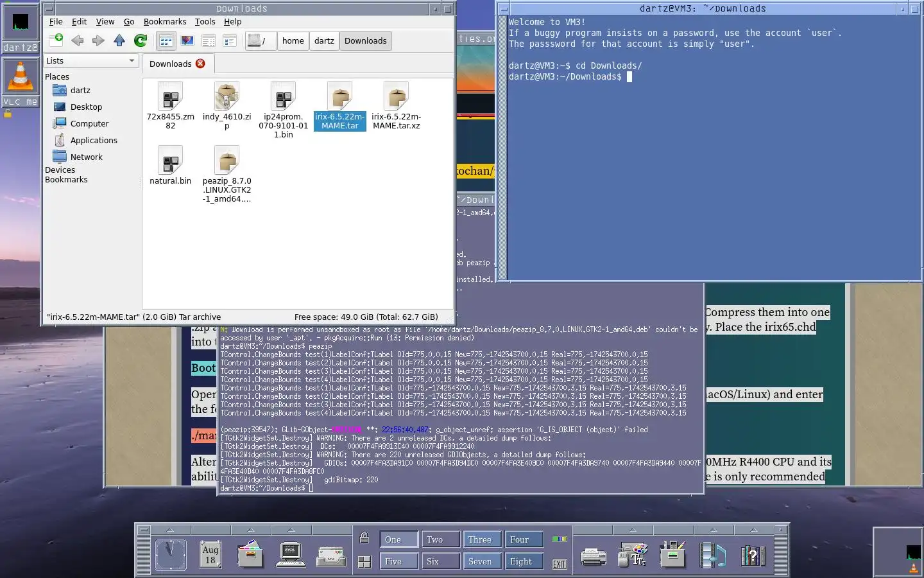924x578 pixels.
Task: Open the mail tray icon on panel
Action: (x=331, y=556)
